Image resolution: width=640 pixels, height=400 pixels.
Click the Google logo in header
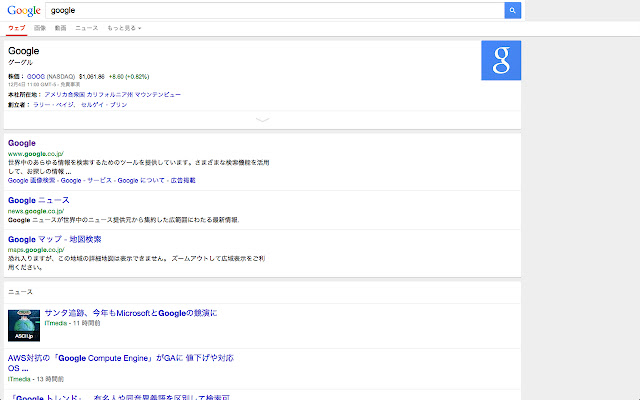(x=24, y=11)
